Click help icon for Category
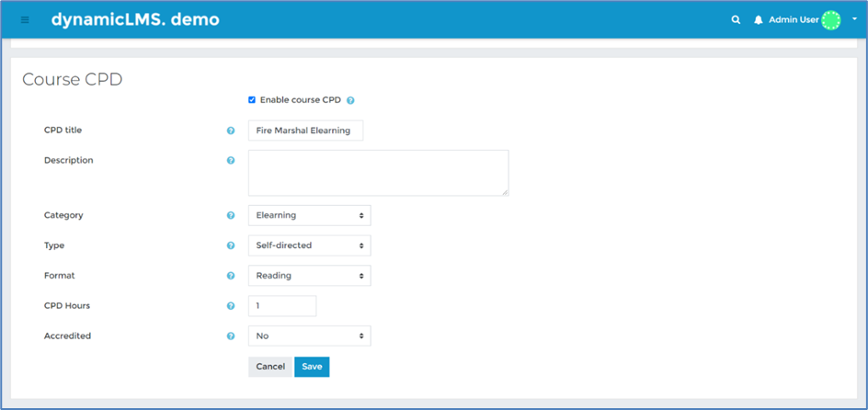 point(231,215)
